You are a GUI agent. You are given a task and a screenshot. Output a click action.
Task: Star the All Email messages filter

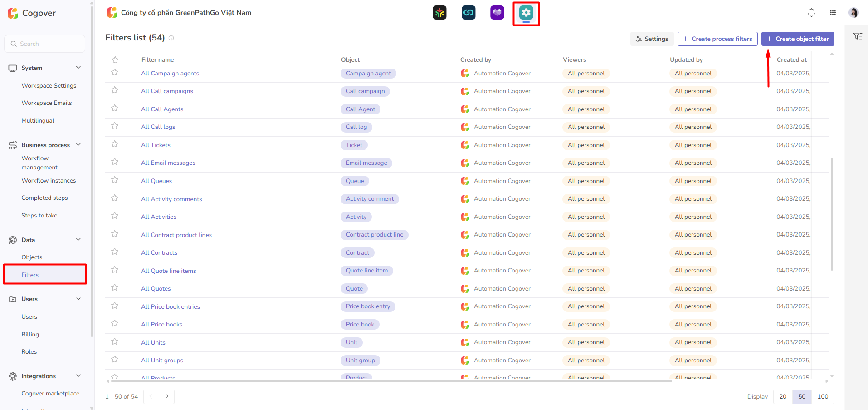coord(115,162)
